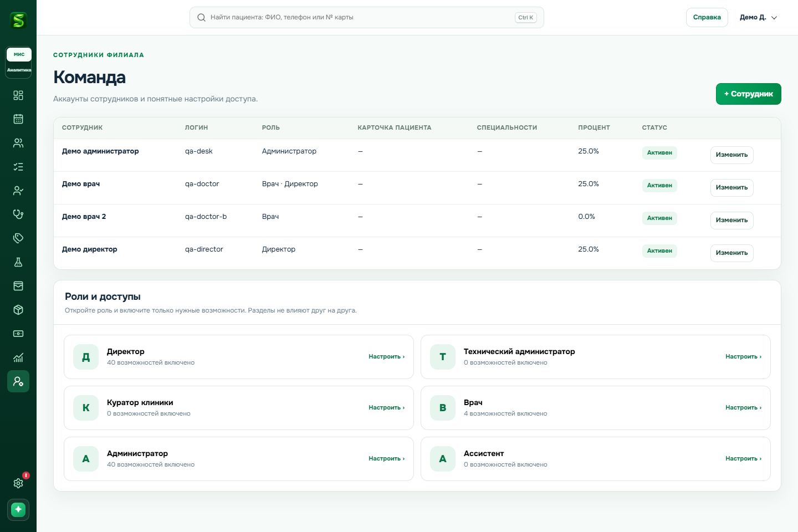
Task: Click Изменить for Демо директор
Action: (x=731, y=253)
